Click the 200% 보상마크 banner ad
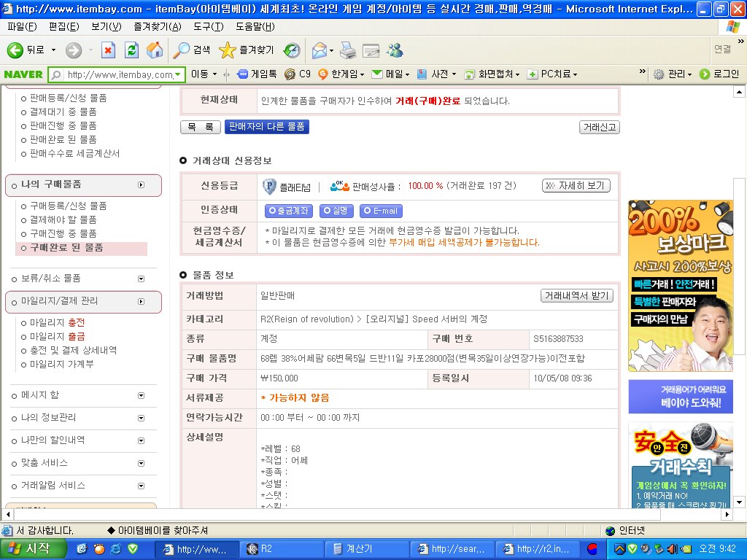747x560 pixels. [680, 284]
